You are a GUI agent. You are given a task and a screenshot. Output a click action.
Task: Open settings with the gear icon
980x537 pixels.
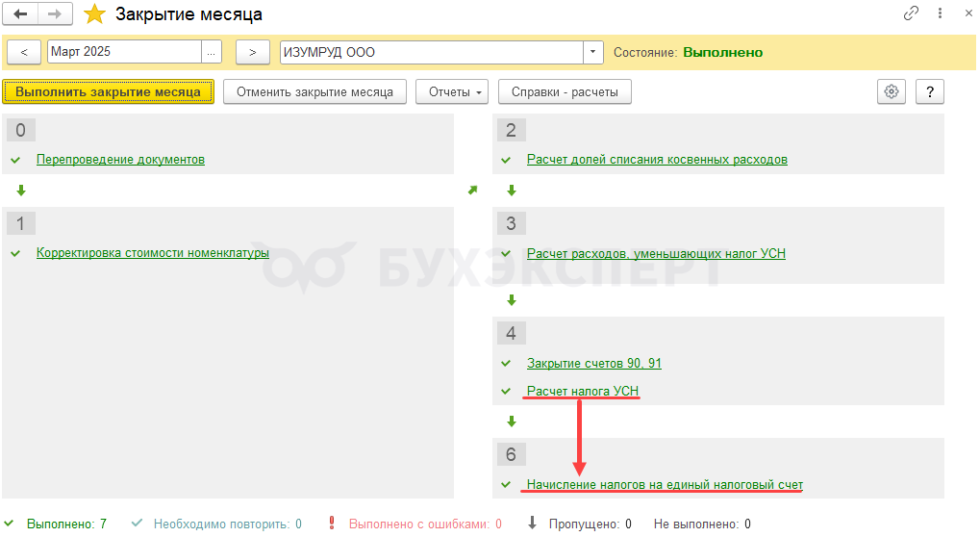point(892,91)
